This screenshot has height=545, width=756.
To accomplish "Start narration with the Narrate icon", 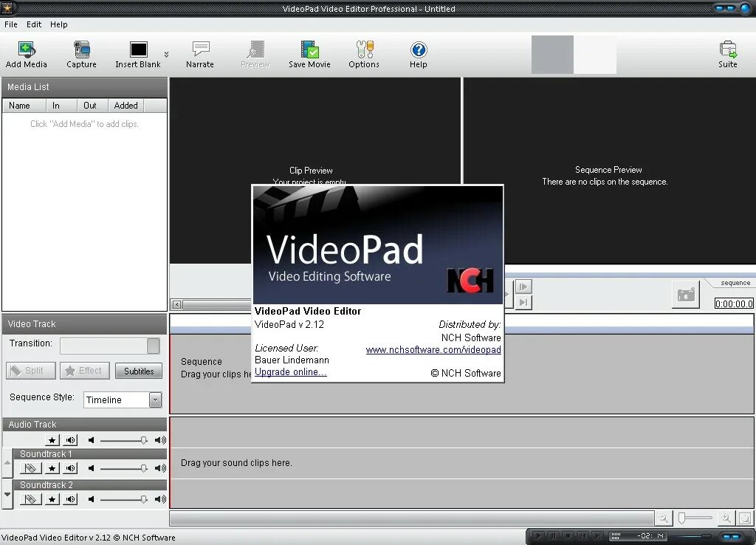I will coord(200,55).
